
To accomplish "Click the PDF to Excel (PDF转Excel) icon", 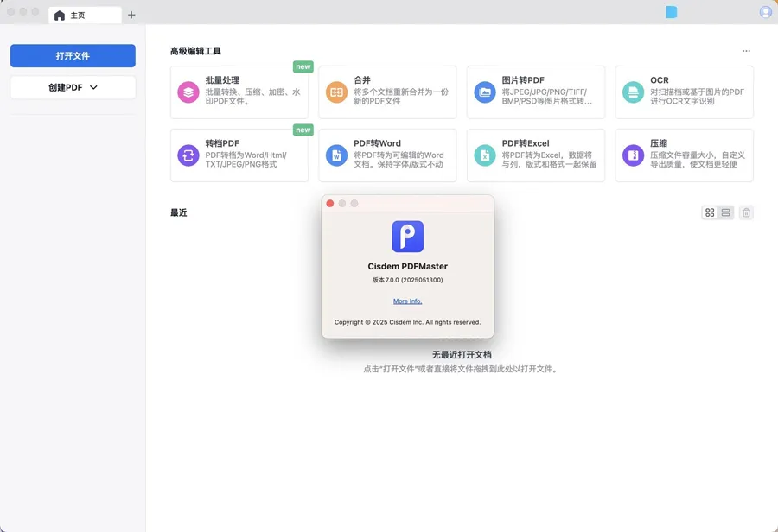I will tap(485, 155).
